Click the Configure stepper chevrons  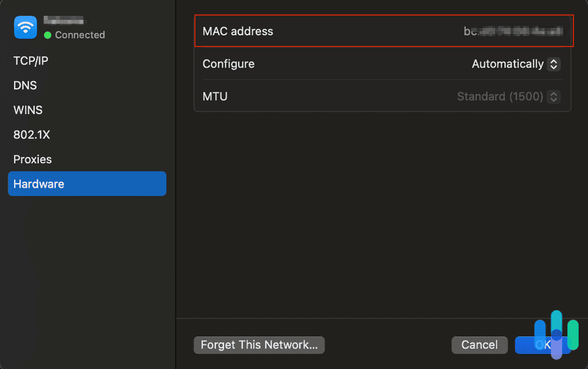pyautogui.click(x=553, y=64)
